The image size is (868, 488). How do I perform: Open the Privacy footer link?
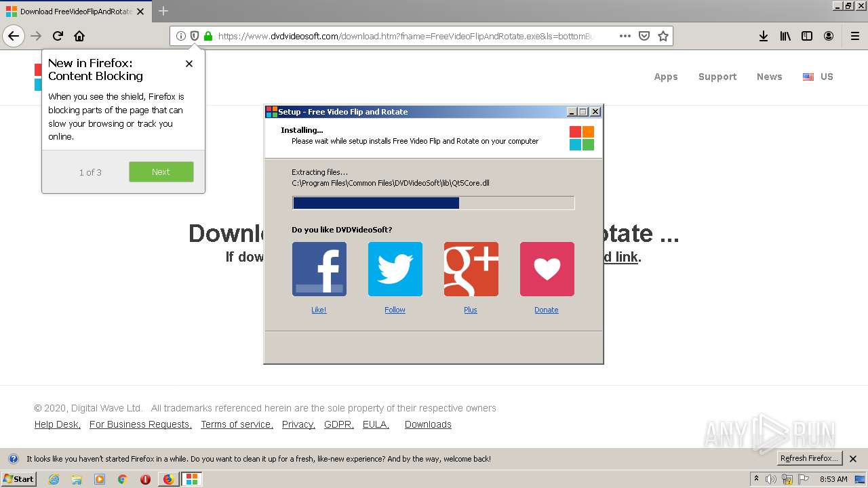click(298, 424)
